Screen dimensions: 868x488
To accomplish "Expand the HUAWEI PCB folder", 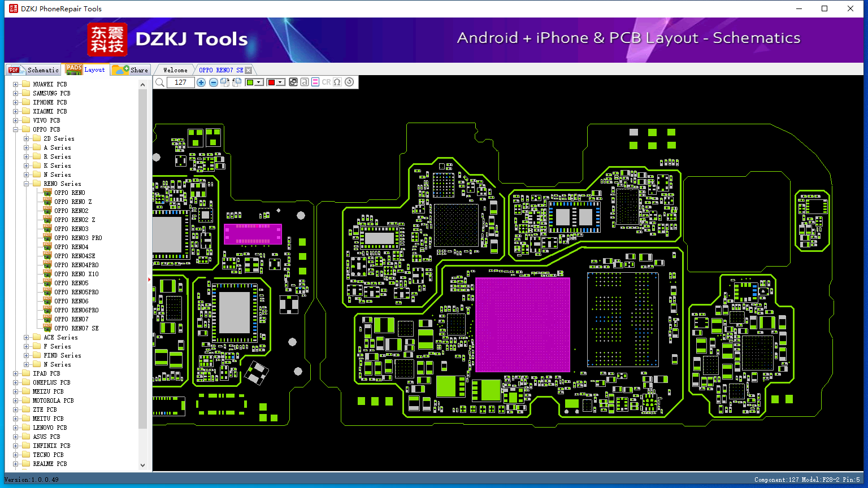I will (15, 84).
